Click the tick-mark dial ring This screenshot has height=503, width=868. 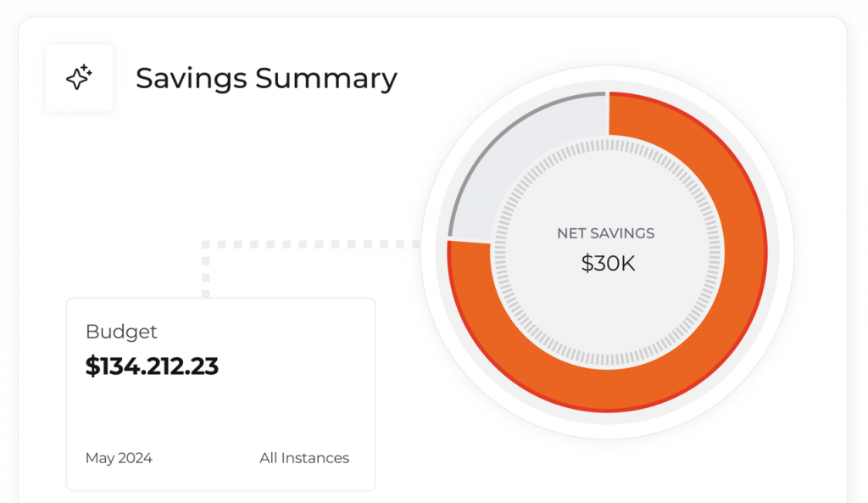pyautogui.click(x=608, y=145)
